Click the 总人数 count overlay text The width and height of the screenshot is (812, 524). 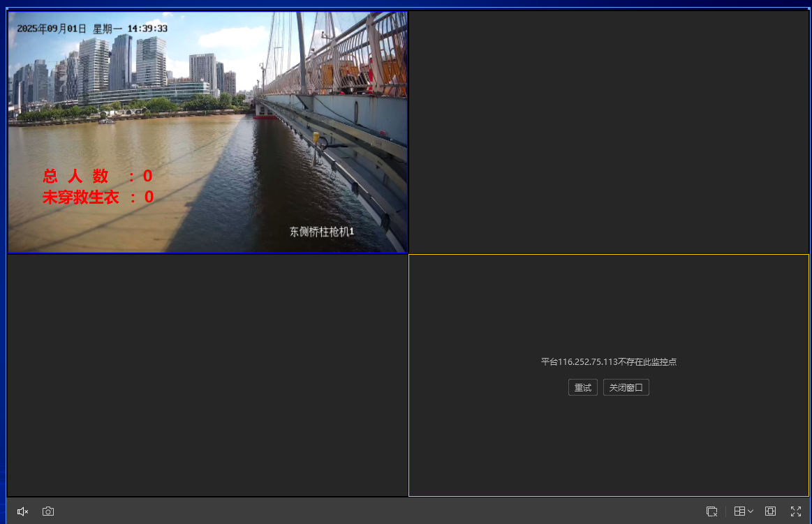tap(97, 177)
